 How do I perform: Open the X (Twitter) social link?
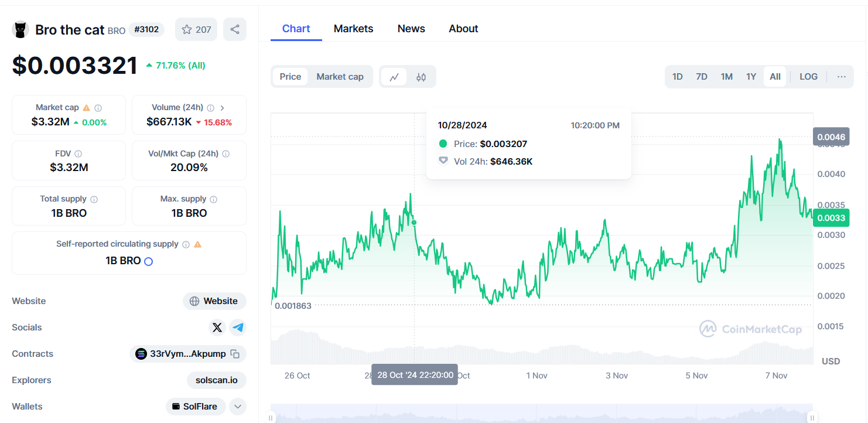pos(217,328)
